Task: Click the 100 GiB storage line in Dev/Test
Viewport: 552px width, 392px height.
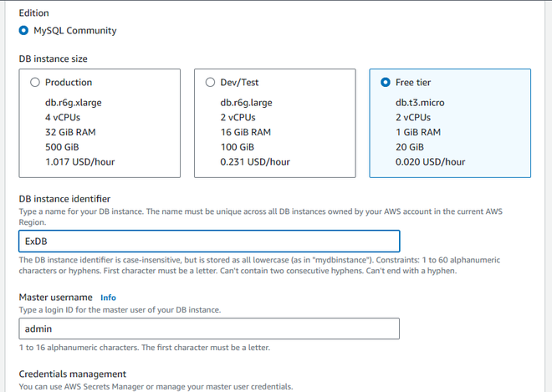Action: pyautogui.click(x=238, y=147)
